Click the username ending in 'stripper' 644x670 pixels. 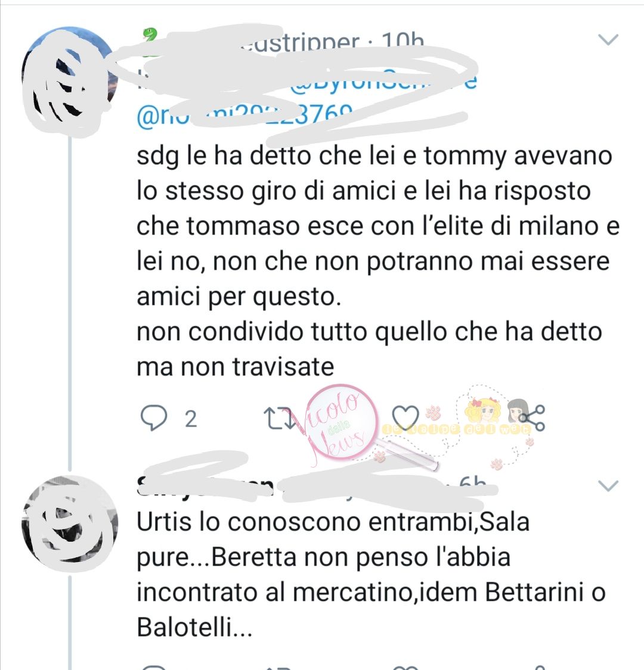(299, 43)
